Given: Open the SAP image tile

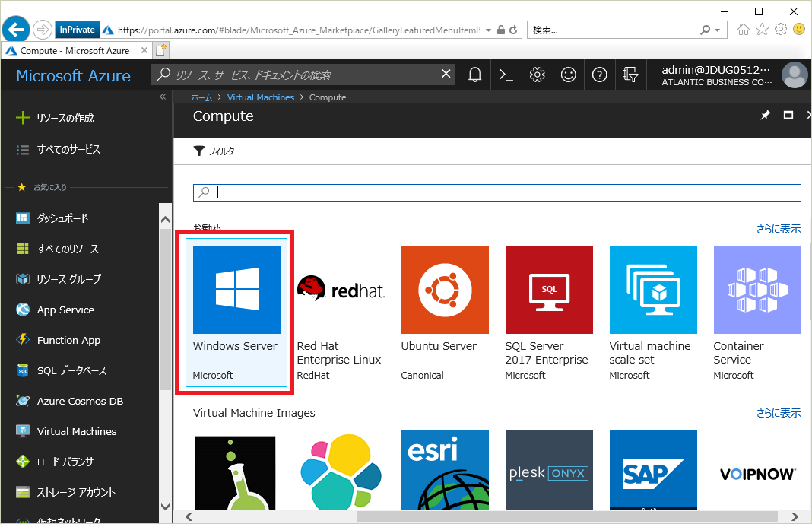Looking at the screenshot, I should 653,470.
